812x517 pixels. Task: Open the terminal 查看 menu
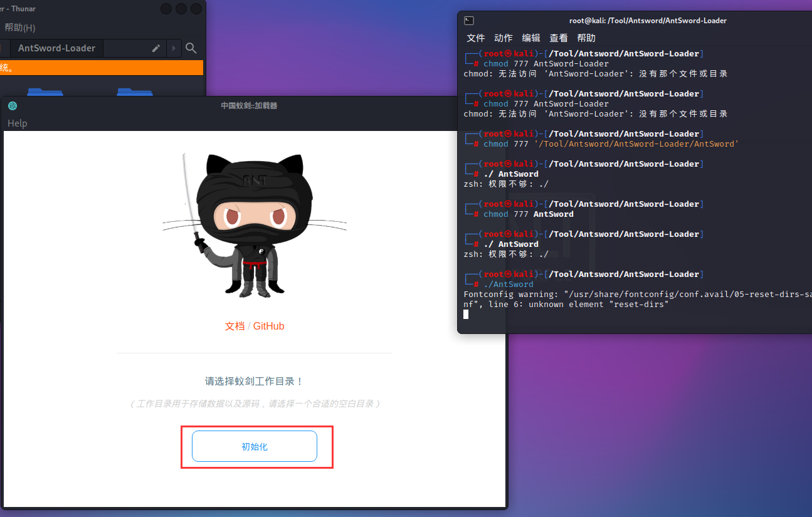point(559,38)
